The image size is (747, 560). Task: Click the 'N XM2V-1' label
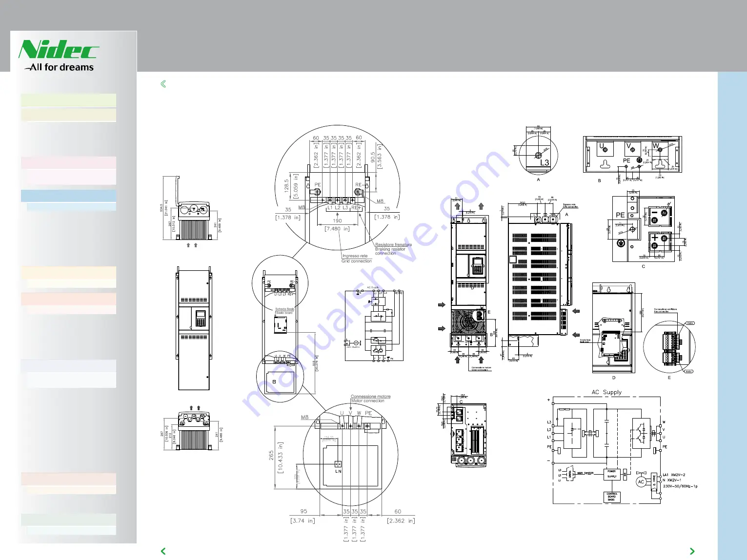coord(672,480)
